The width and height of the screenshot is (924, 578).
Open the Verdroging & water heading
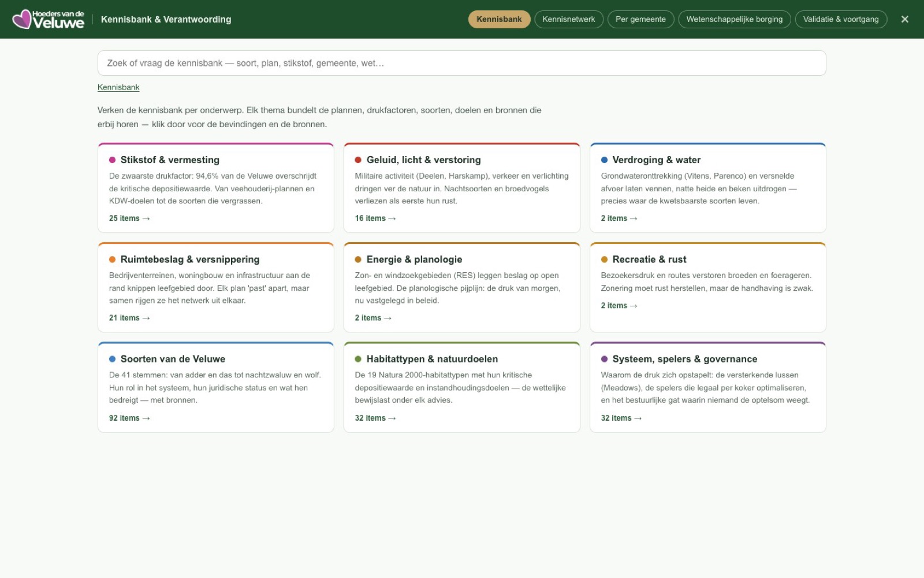656,160
